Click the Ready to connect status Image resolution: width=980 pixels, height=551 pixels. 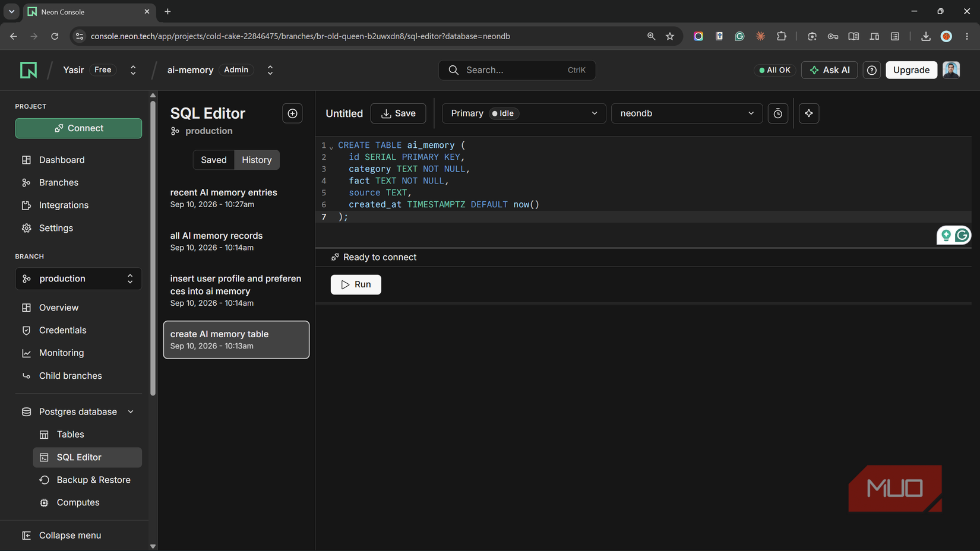click(x=374, y=257)
